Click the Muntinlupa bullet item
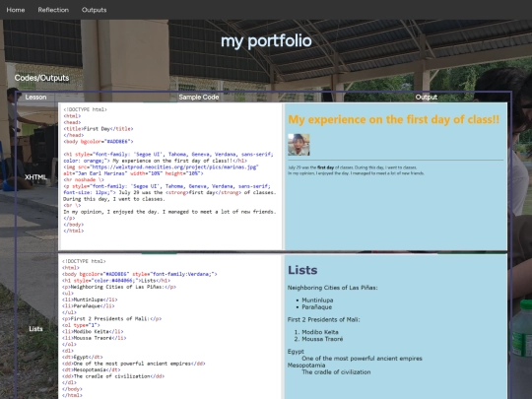 coord(317,300)
